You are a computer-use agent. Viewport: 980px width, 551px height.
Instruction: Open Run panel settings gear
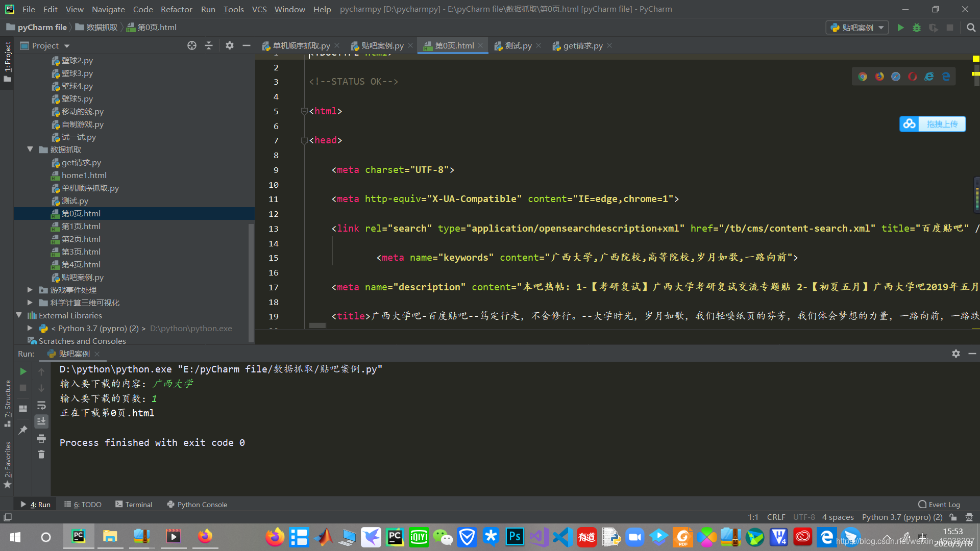[956, 354]
